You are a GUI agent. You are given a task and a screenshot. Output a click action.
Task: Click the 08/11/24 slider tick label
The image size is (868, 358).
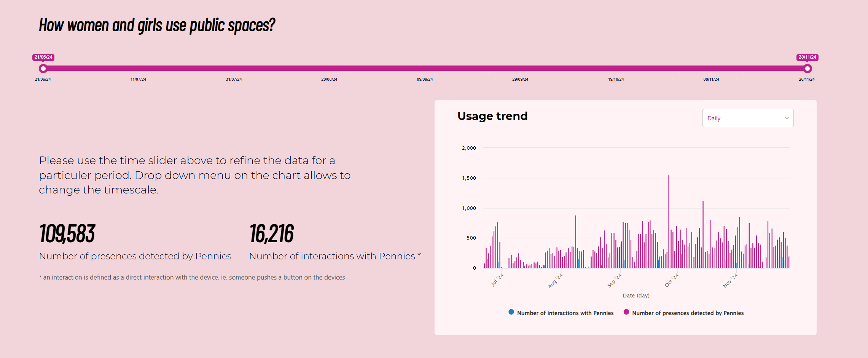coord(711,79)
